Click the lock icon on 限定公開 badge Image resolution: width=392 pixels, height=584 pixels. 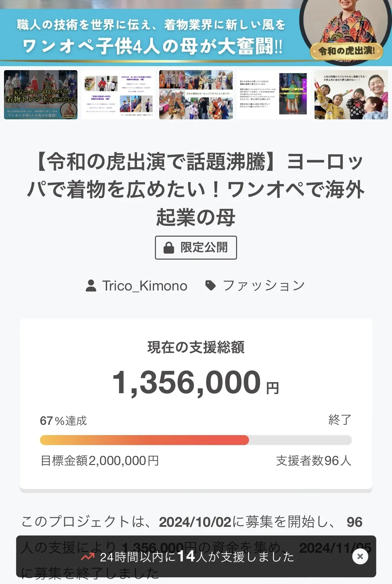[x=169, y=248]
